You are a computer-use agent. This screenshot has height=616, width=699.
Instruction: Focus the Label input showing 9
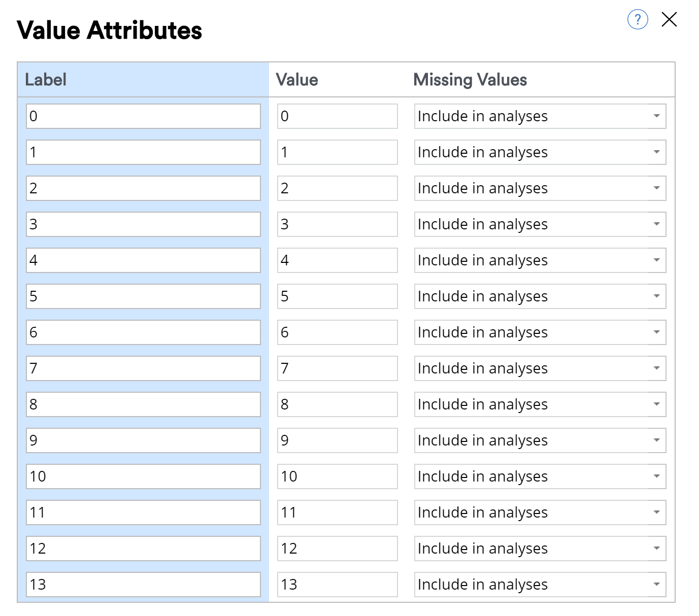[143, 440]
